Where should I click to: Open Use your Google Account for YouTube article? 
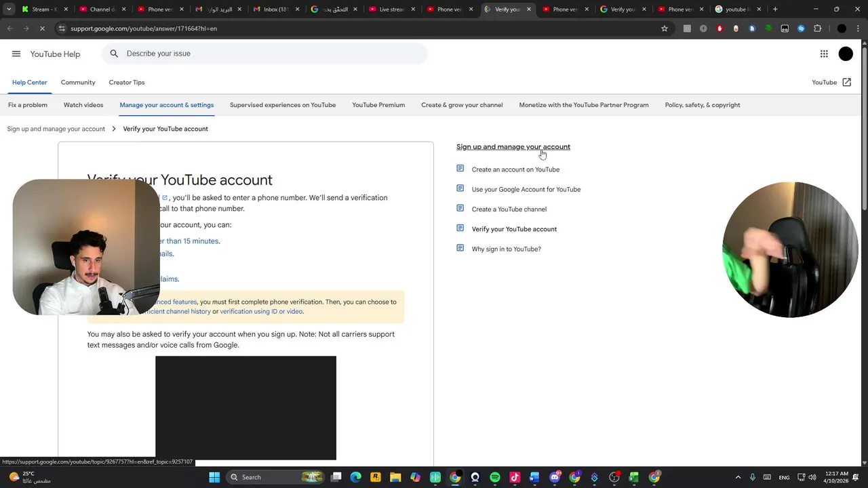pyautogui.click(x=526, y=189)
